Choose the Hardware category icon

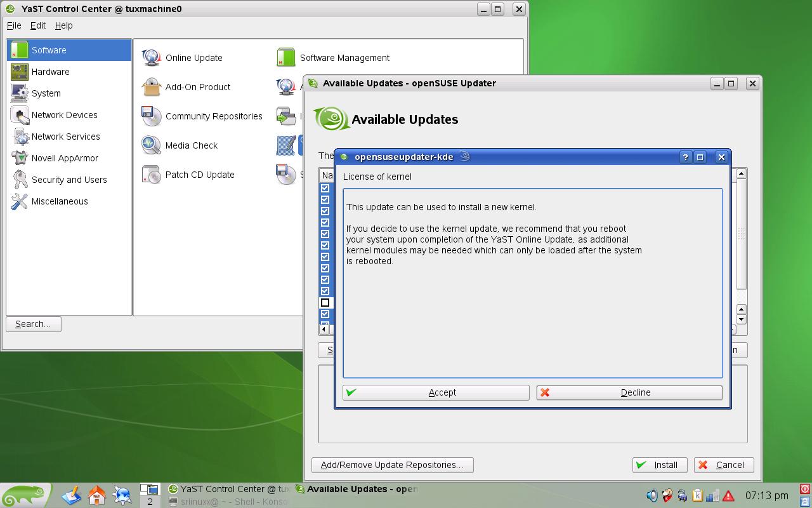pyautogui.click(x=20, y=72)
